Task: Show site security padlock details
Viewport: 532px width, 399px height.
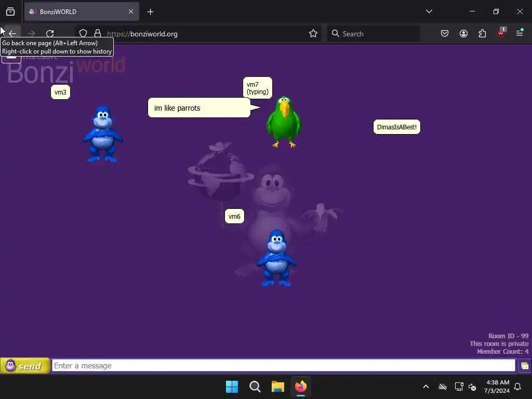Action: point(98,34)
